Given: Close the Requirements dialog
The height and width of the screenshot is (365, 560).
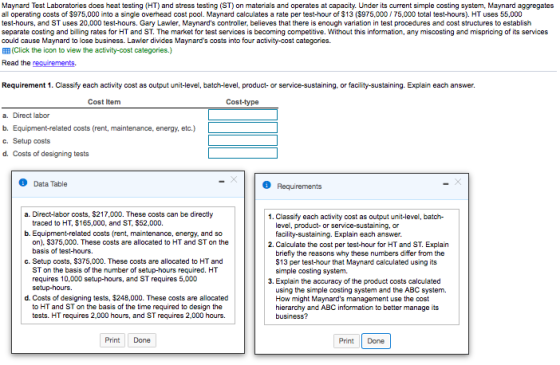Looking at the screenshot, I should click(x=458, y=182).
